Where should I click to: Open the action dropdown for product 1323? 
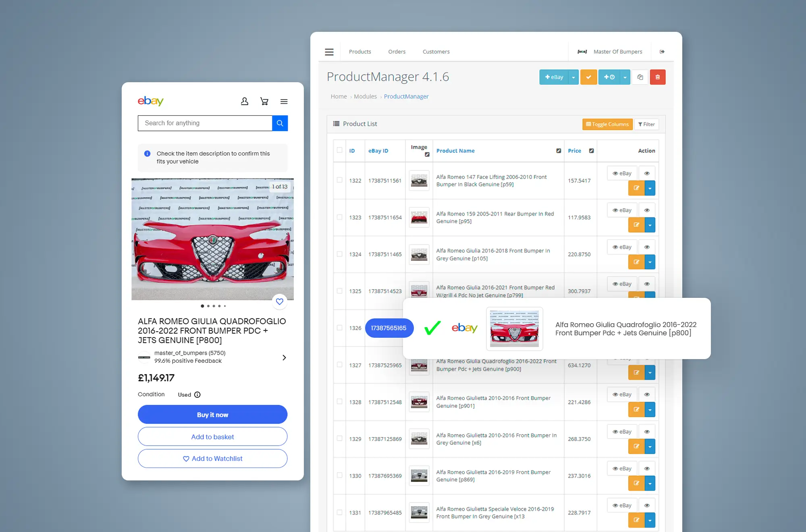point(650,225)
